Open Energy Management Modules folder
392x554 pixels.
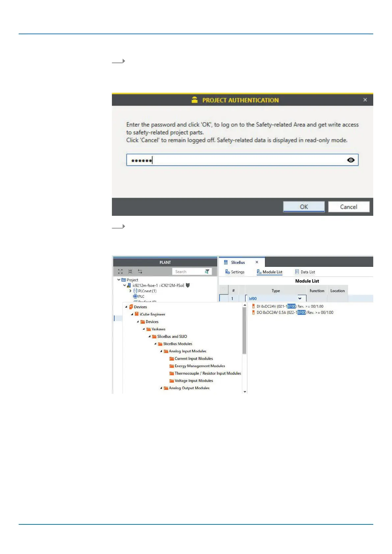point(200,366)
